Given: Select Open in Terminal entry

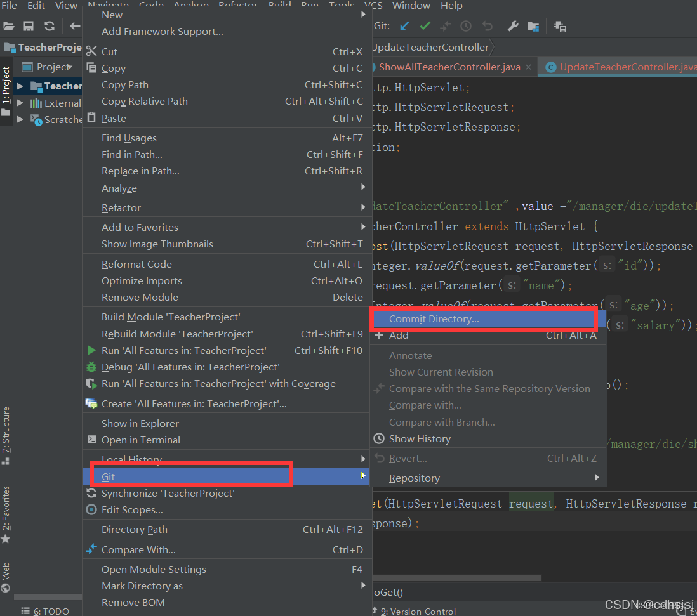Looking at the screenshot, I should click(x=227, y=440).
